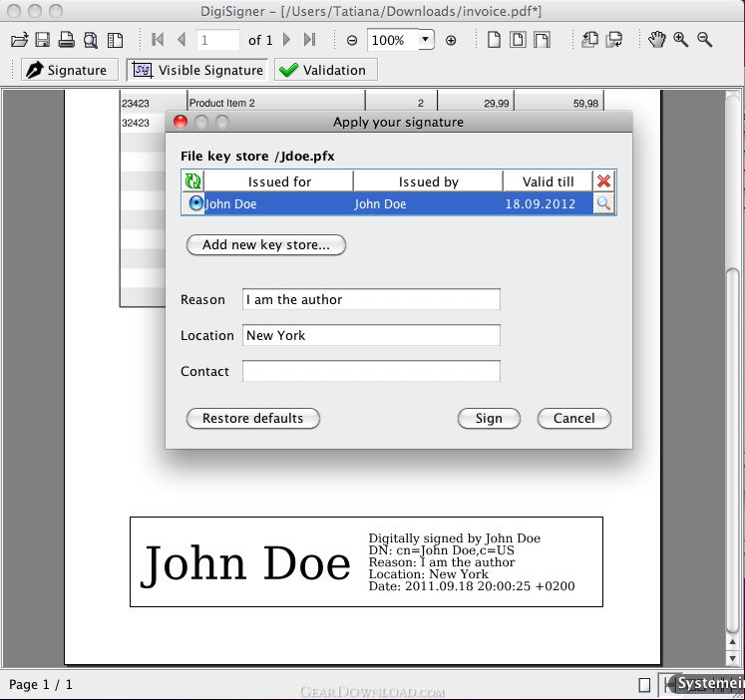The height and width of the screenshot is (700, 745).
Task: Open print preview magnifier-page icon
Action: click(91, 40)
